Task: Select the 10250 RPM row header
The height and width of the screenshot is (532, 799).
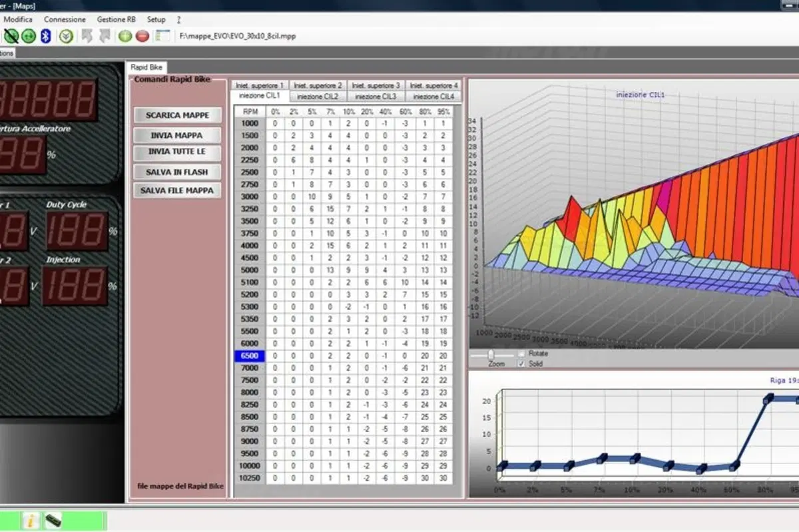Action: (250, 478)
